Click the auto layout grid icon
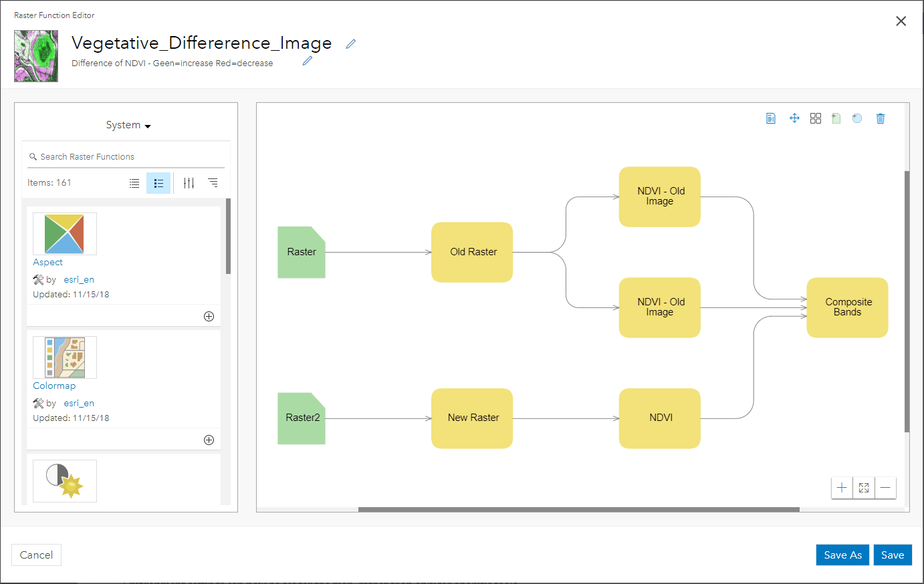This screenshot has height=584, width=924. (816, 118)
